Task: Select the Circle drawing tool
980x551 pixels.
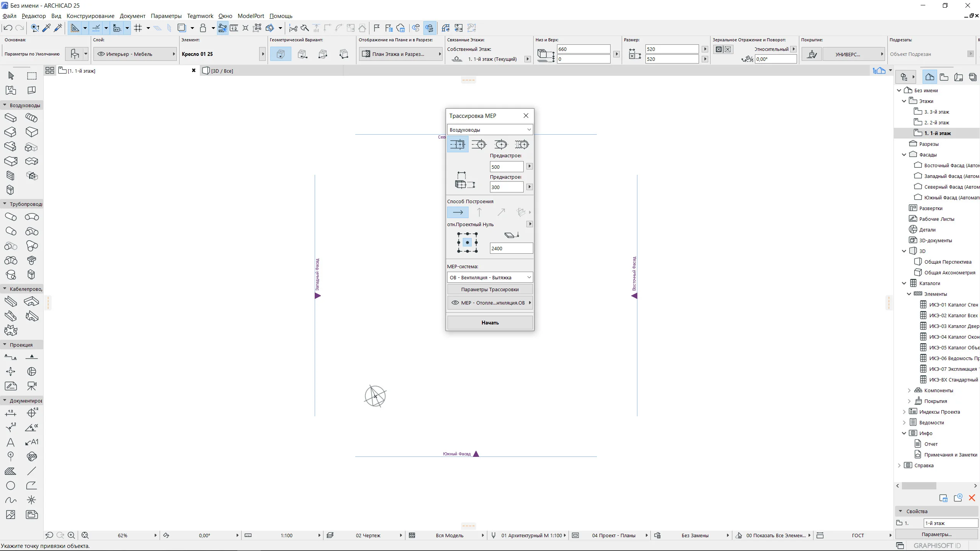Action: [11, 486]
